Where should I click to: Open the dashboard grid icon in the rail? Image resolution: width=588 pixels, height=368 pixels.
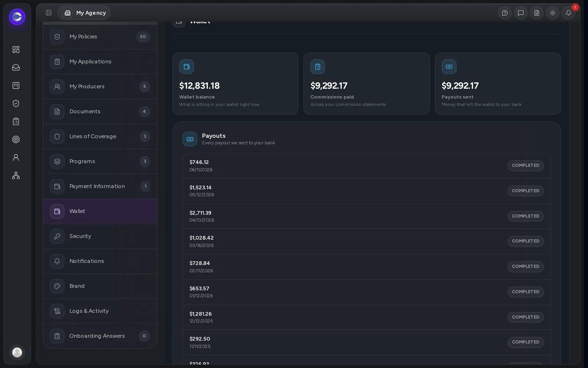[16, 49]
